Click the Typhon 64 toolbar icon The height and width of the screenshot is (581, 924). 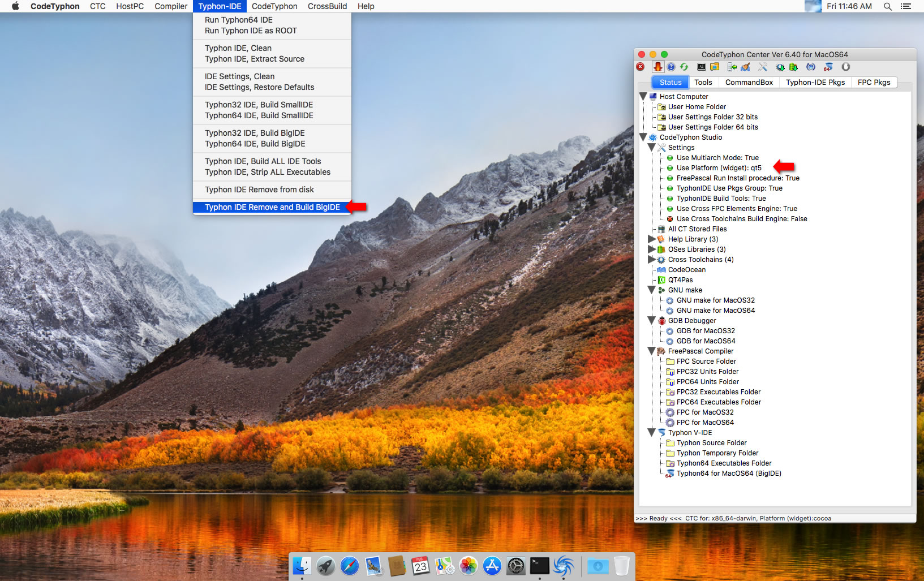tap(828, 67)
